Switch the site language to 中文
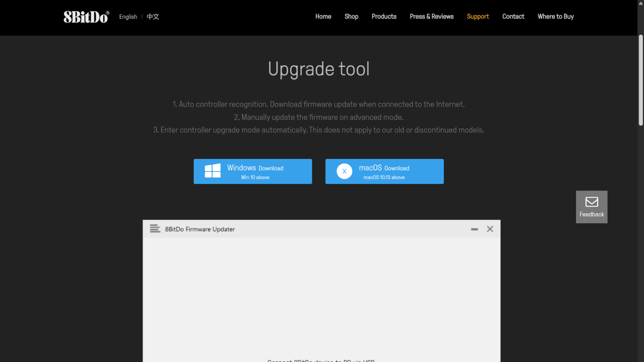This screenshot has height=362, width=644. (153, 17)
